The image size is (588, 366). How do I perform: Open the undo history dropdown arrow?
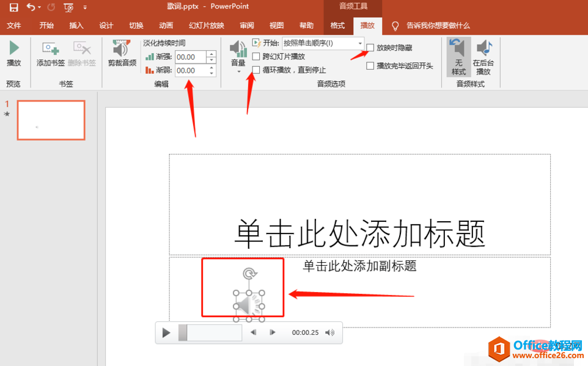point(39,7)
